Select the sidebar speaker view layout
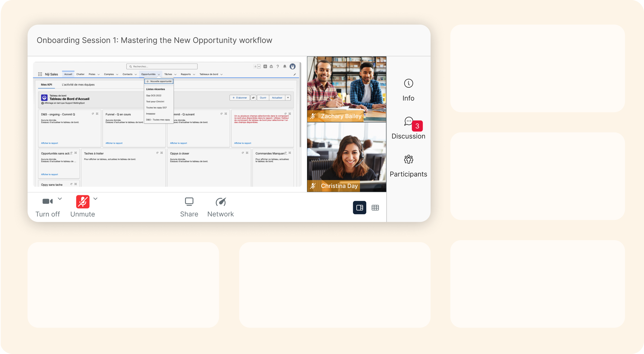644x354 pixels. [x=360, y=208]
